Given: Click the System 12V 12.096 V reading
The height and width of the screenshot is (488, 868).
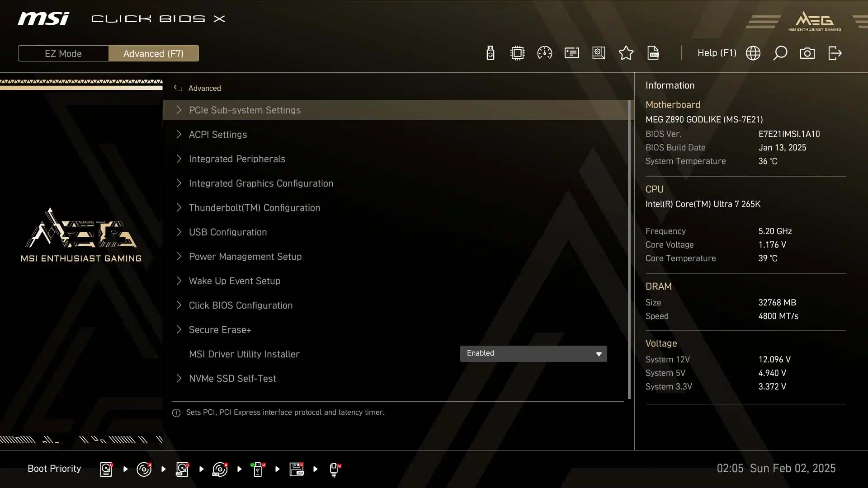Looking at the screenshot, I should click(x=774, y=359).
